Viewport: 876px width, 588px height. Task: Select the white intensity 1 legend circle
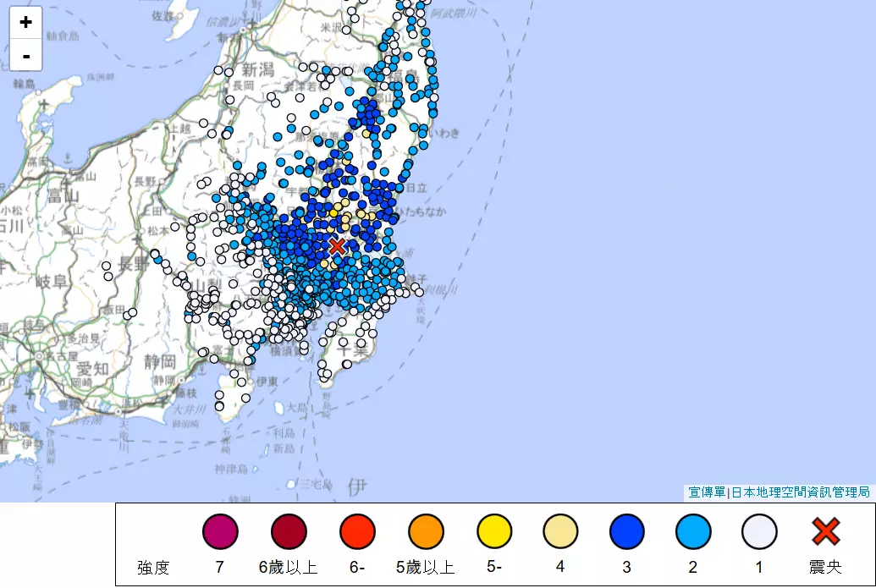click(x=759, y=532)
